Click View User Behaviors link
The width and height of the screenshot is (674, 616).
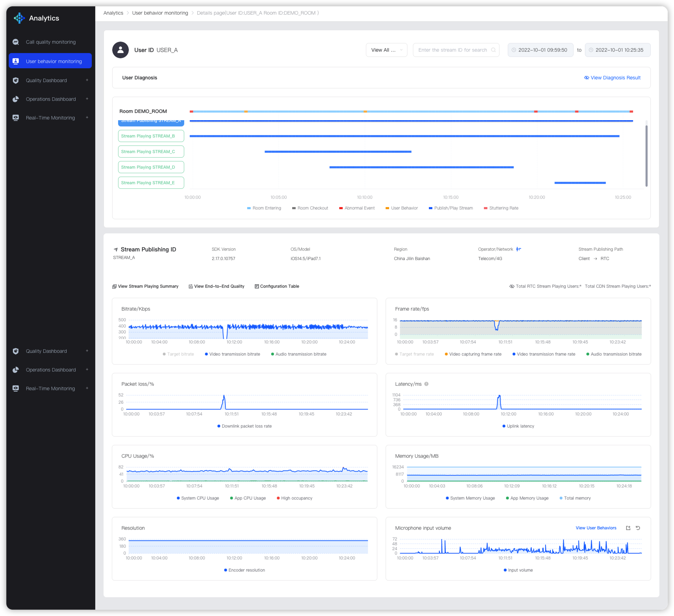pyautogui.click(x=596, y=528)
